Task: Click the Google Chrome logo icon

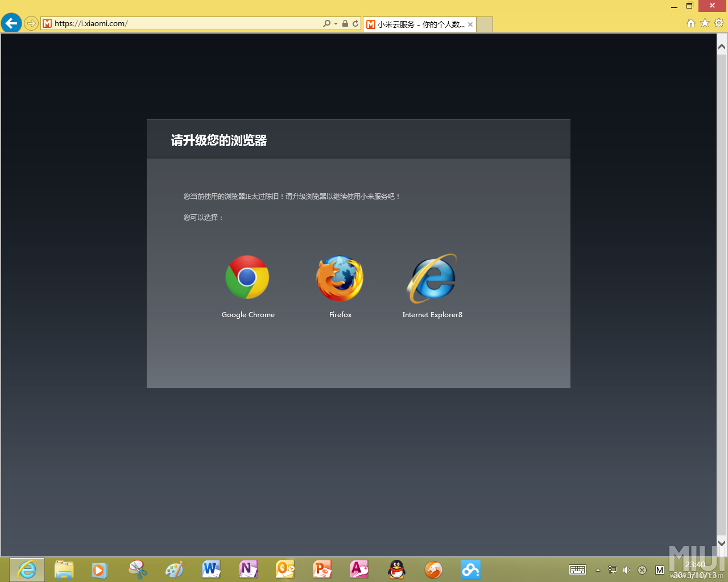Action: point(247,277)
